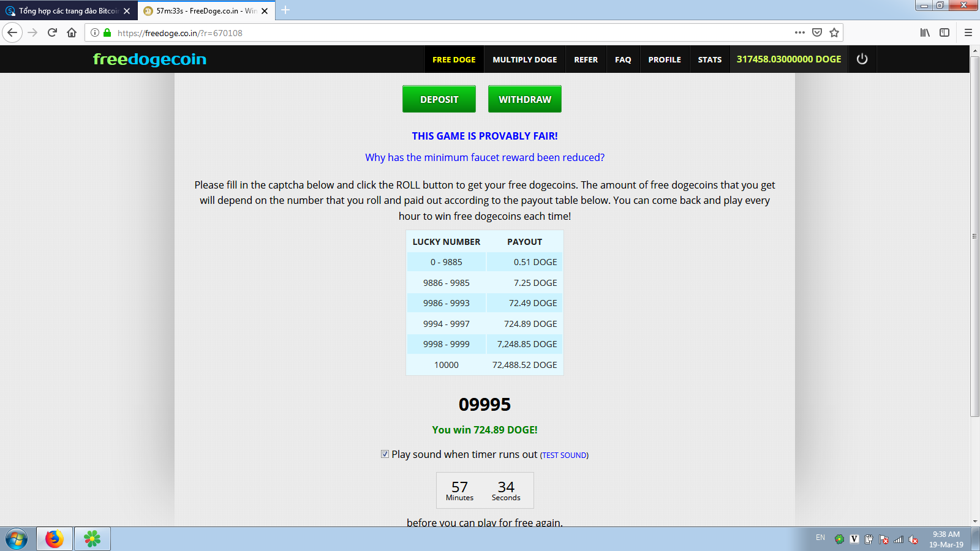Reload the FreeDoge page
980x551 pixels.
click(x=52, y=32)
